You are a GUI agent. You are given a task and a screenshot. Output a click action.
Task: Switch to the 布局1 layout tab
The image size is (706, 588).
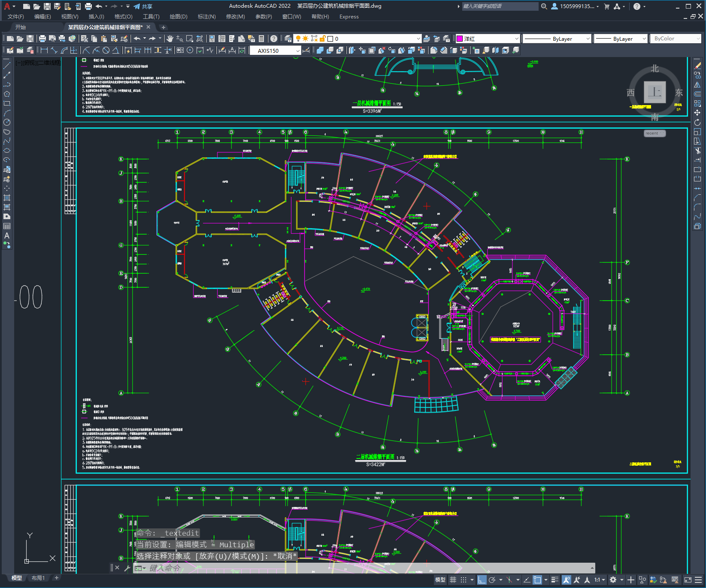38,578
